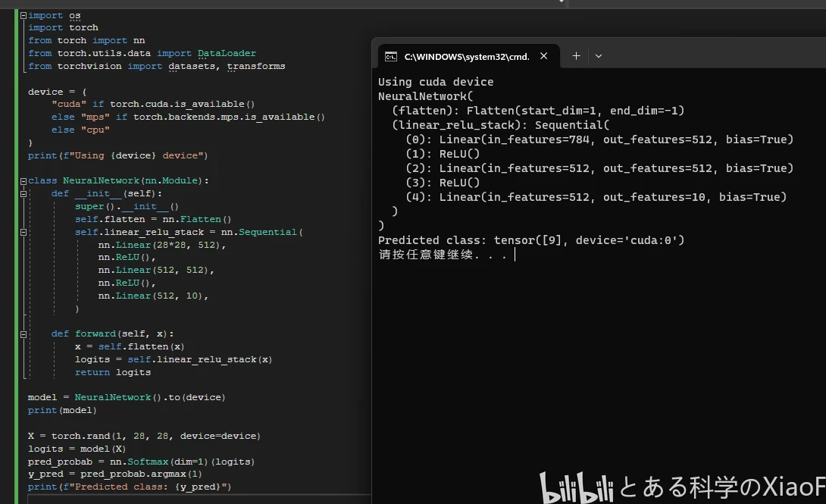
Task: Click 'class NeuralNetwork(nn.Module):' line
Action: (x=118, y=180)
